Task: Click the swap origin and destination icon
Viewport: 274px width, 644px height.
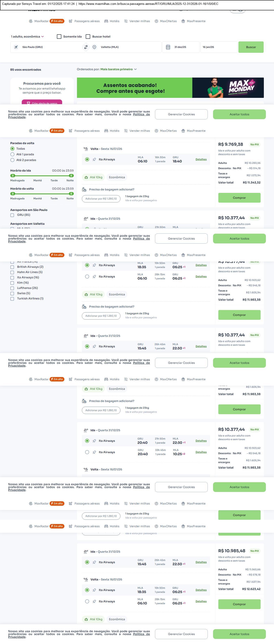Action: [86, 47]
